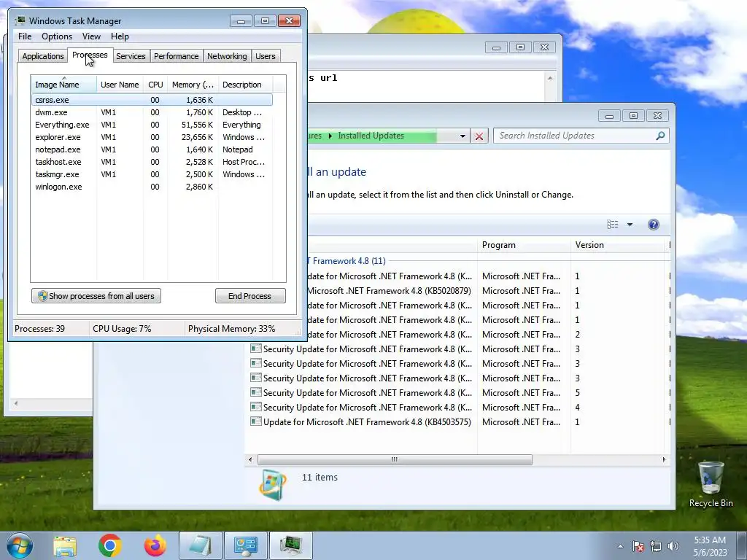
Task: Sort by User Name column
Action: 120,85
